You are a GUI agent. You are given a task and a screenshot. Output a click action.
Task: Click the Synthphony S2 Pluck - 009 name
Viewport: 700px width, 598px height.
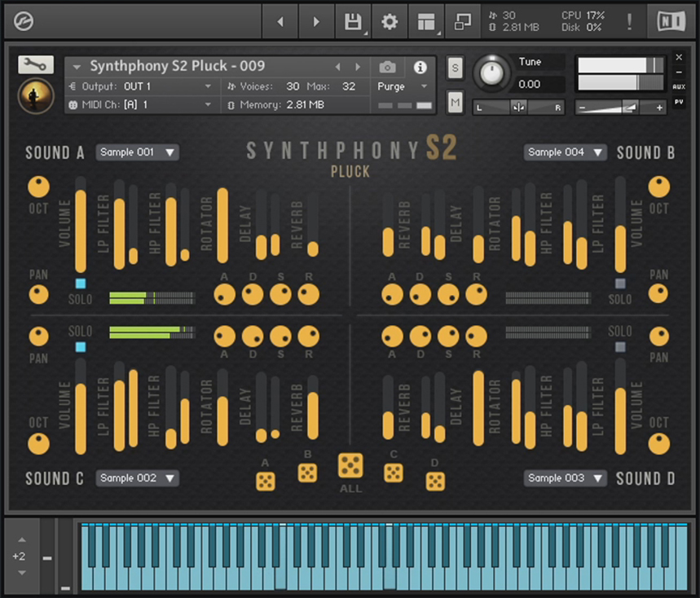177,66
